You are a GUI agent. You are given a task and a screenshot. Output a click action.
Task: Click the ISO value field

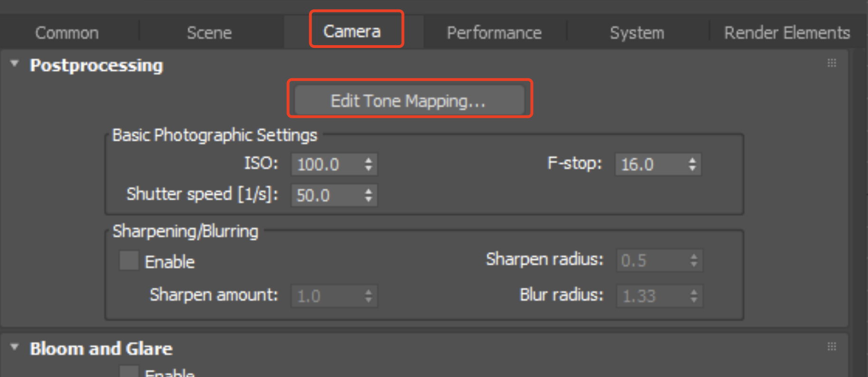tap(327, 164)
